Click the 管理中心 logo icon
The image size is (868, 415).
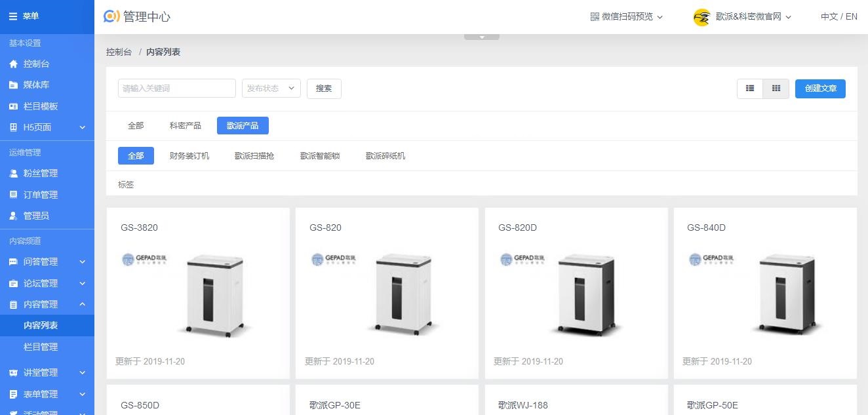tap(112, 16)
